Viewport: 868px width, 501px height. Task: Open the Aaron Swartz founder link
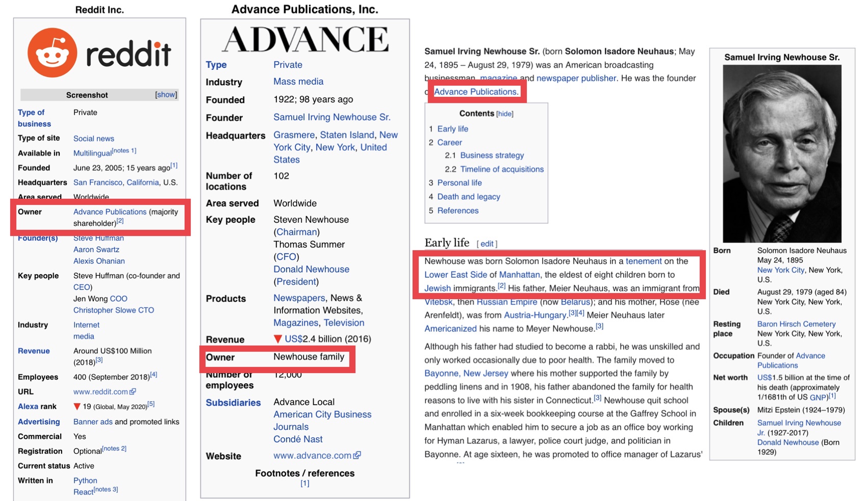click(x=96, y=249)
